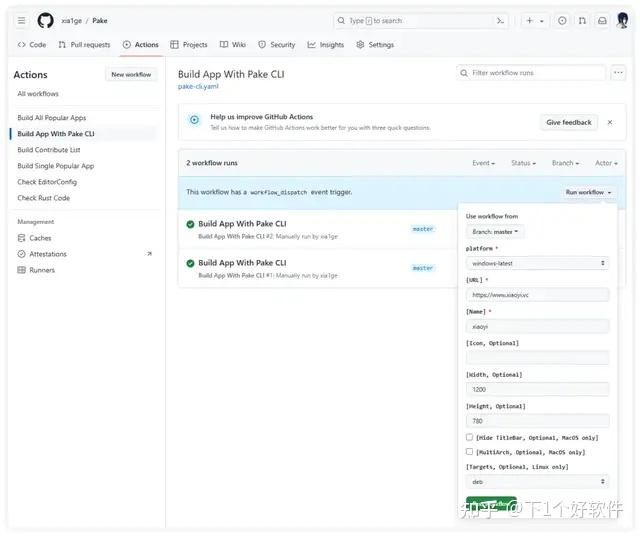Click the [Name] input with xiaoyi
This screenshot has height=536, width=640.
point(538,327)
